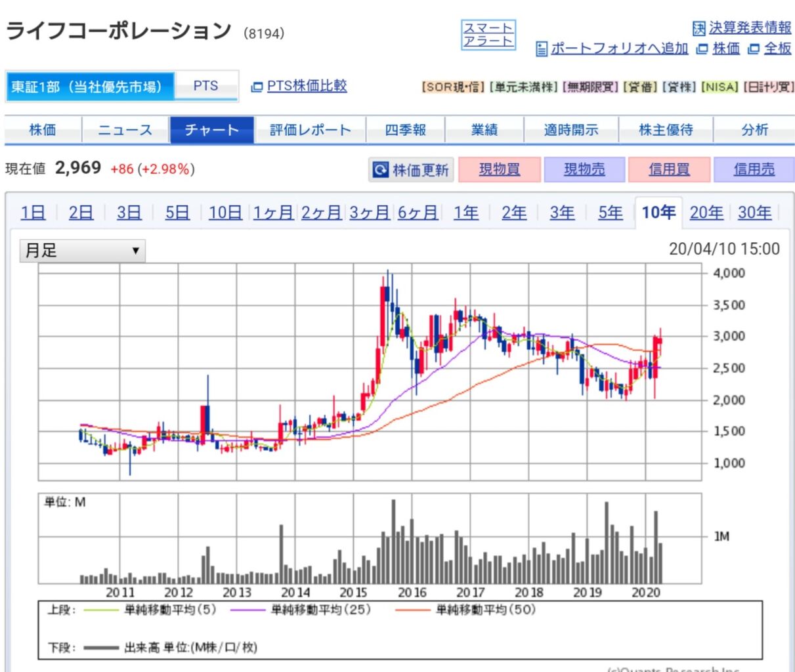Select the 6ヶ月 chart period
795x672 pixels.
[418, 213]
